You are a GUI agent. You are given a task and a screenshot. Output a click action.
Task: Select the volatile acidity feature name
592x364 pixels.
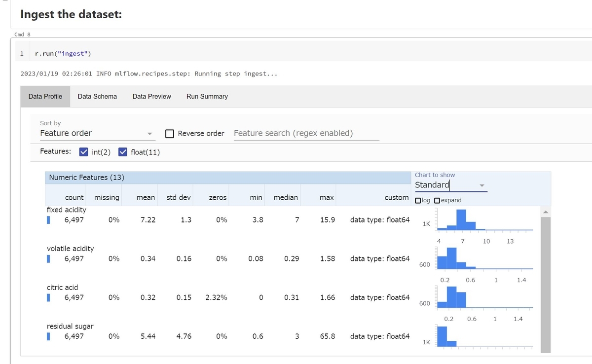click(70, 249)
